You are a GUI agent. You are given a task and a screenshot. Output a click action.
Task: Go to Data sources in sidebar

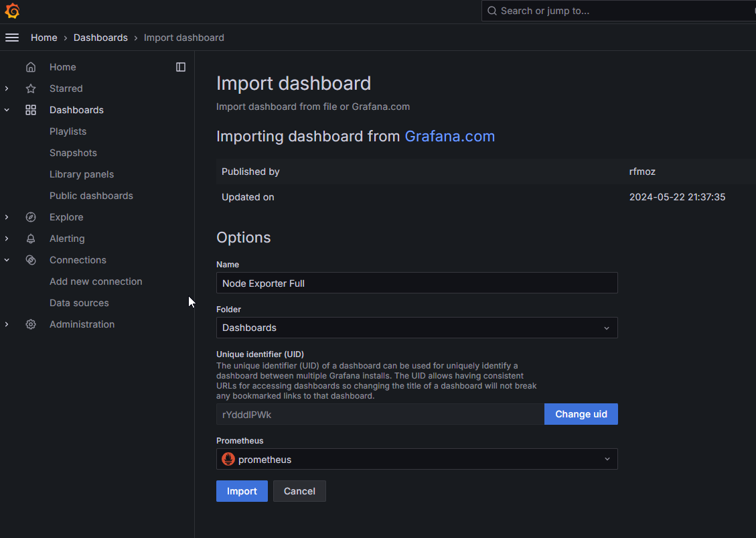(79, 303)
